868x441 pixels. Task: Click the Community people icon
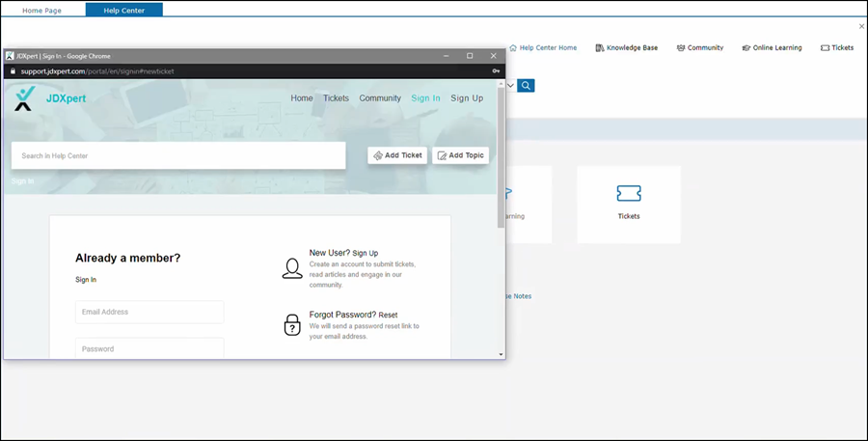(x=681, y=47)
